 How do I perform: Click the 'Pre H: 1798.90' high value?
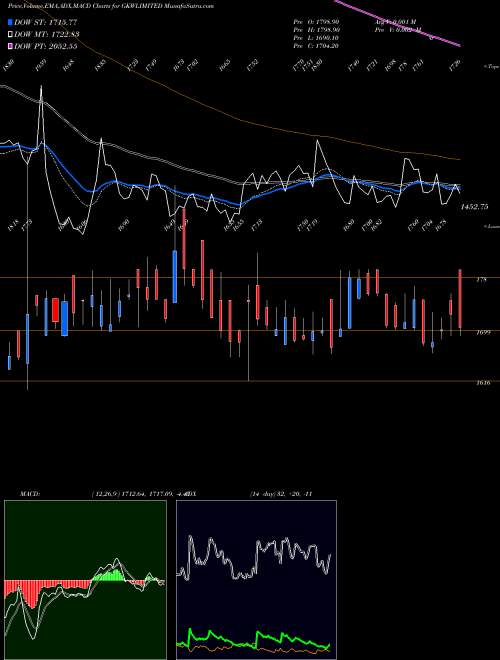pyautogui.click(x=316, y=30)
